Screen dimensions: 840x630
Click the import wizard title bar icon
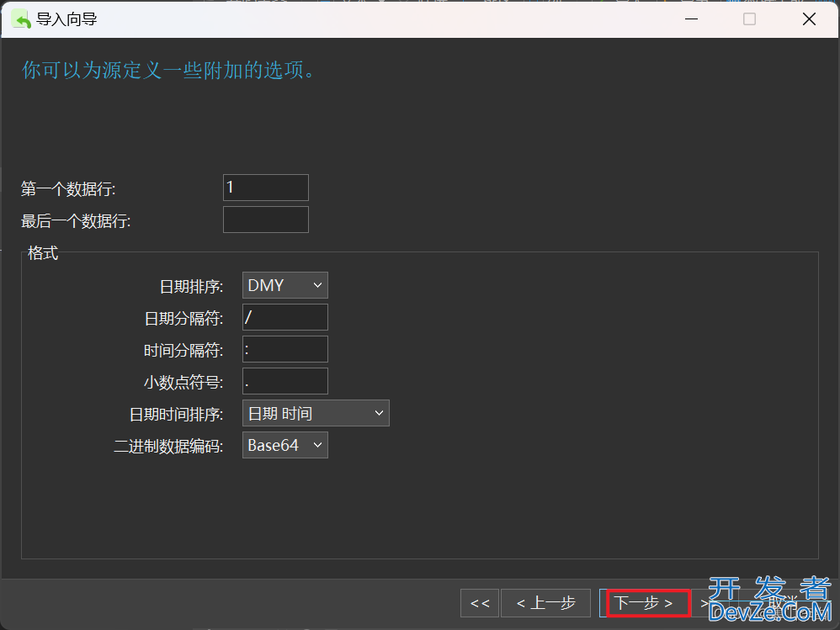tap(21, 20)
